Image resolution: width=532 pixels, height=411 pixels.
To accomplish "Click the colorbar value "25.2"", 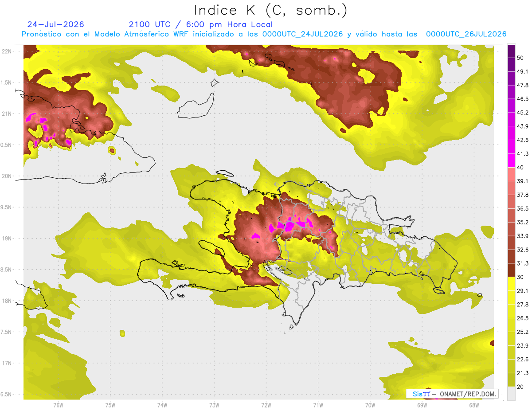I will 523,332.
